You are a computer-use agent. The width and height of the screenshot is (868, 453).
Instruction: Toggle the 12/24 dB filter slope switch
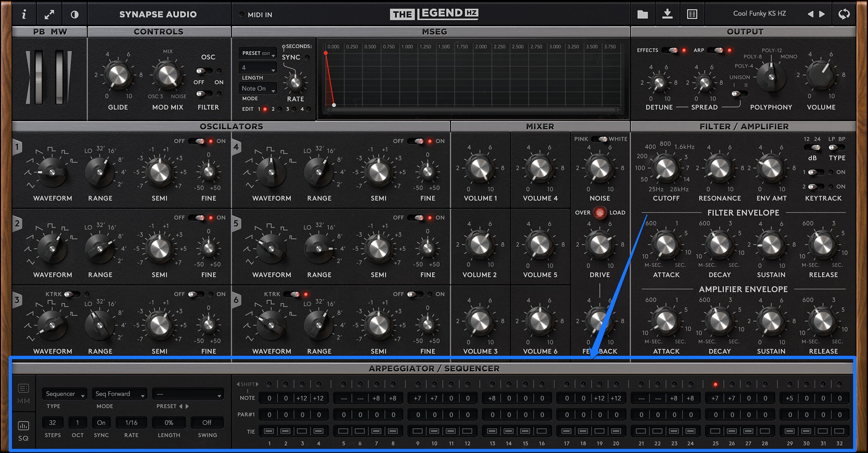[812, 147]
